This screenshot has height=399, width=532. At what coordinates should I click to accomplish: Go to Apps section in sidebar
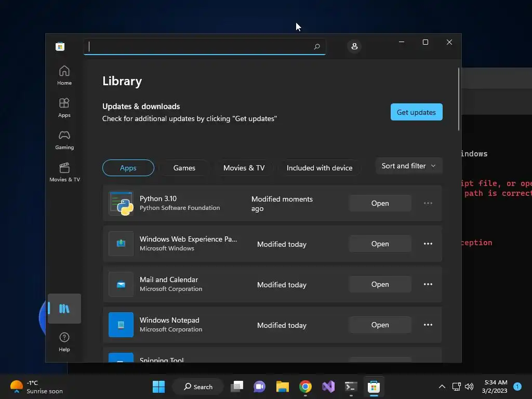(x=64, y=108)
